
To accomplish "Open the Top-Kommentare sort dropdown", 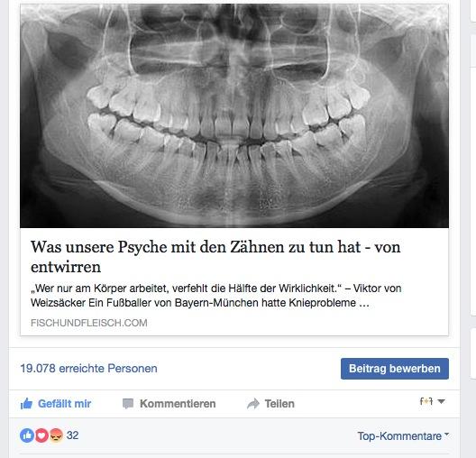I will 403,436.
